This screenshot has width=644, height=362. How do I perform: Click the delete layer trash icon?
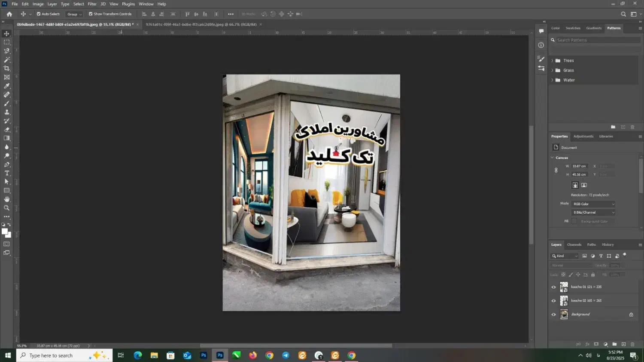tap(632, 344)
